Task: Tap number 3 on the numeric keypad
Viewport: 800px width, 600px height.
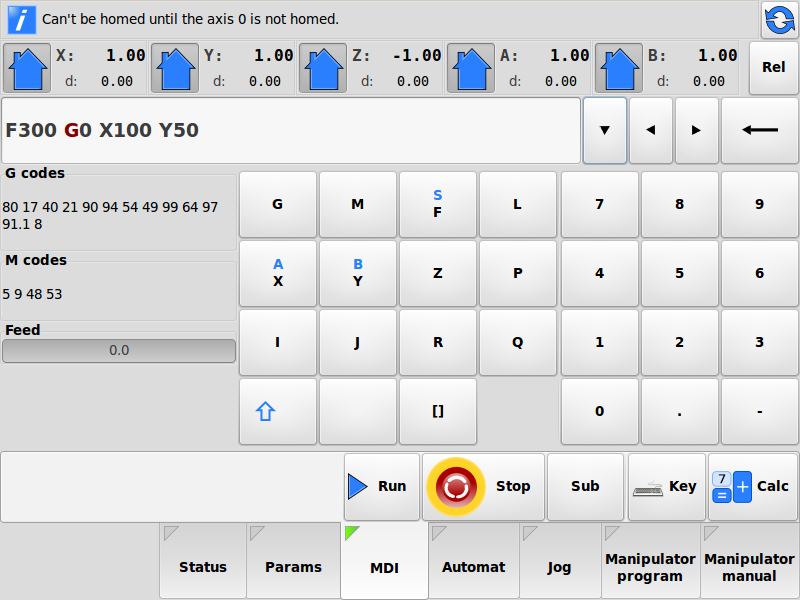Action: coord(760,342)
